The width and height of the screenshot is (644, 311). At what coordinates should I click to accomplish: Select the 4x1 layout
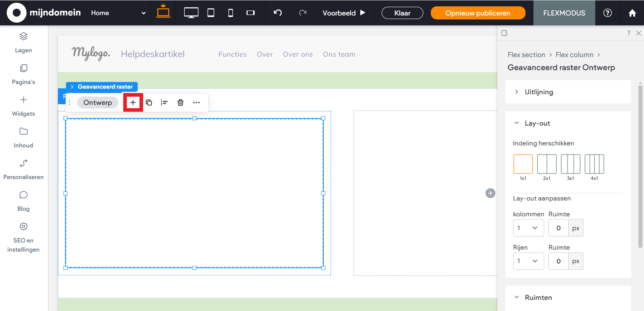594,164
